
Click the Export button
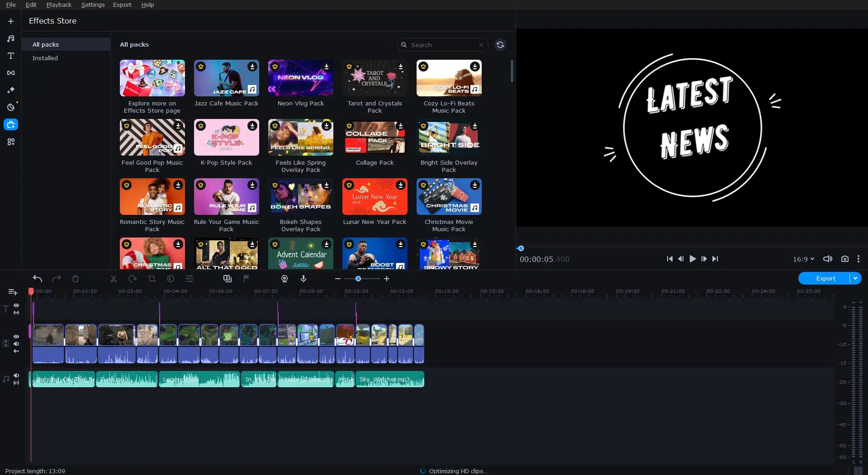pyautogui.click(x=825, y=278)
